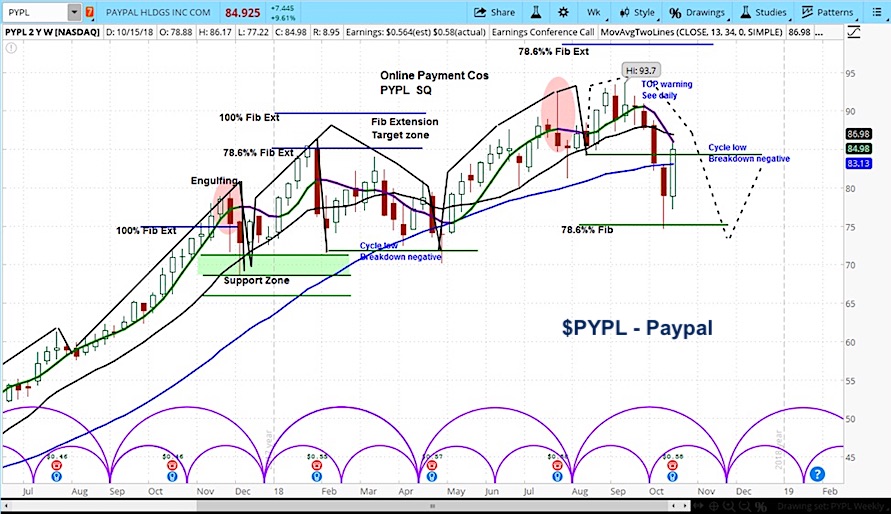Click the blue question mark help icon
Screen dimensions: 891x514
(817, 474)
